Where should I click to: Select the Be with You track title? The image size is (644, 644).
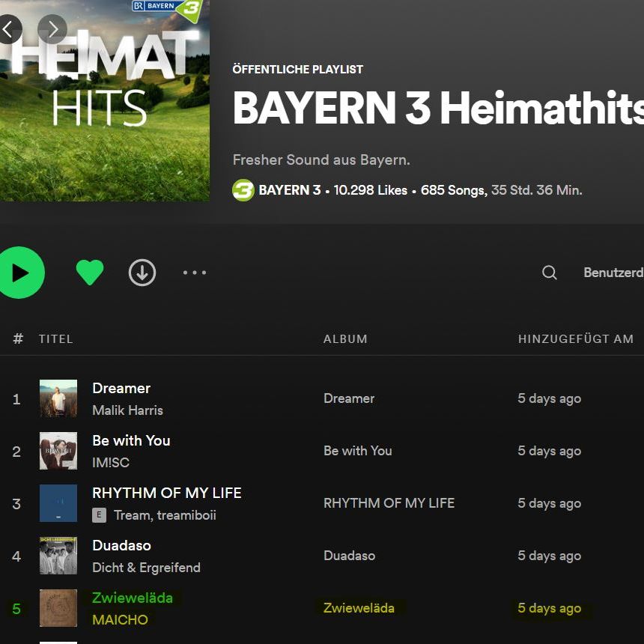point(131,440)
